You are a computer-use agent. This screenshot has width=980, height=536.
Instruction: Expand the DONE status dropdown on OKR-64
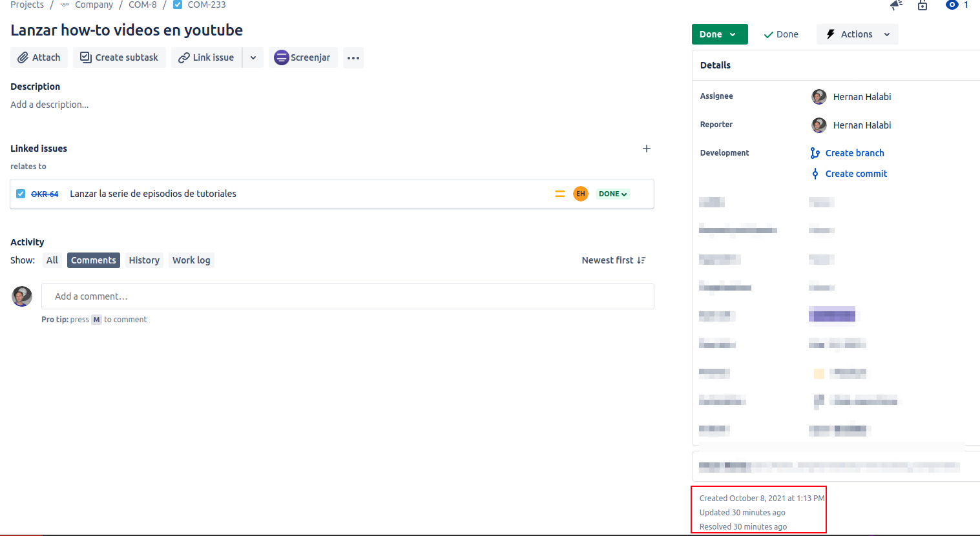[613, 194]
